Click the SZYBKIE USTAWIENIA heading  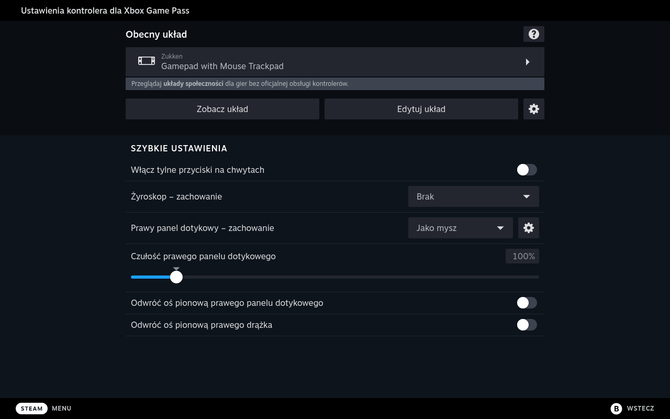coord(179,148)
